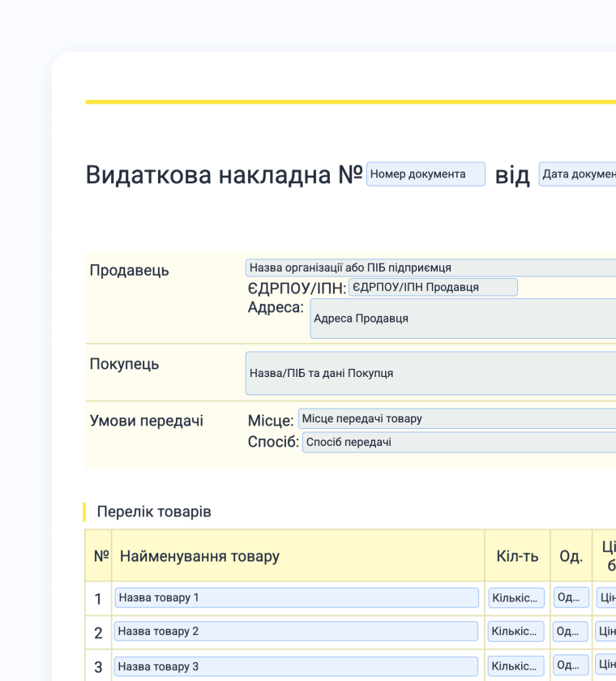Click quantity field in row 3

tap(515, 666)
